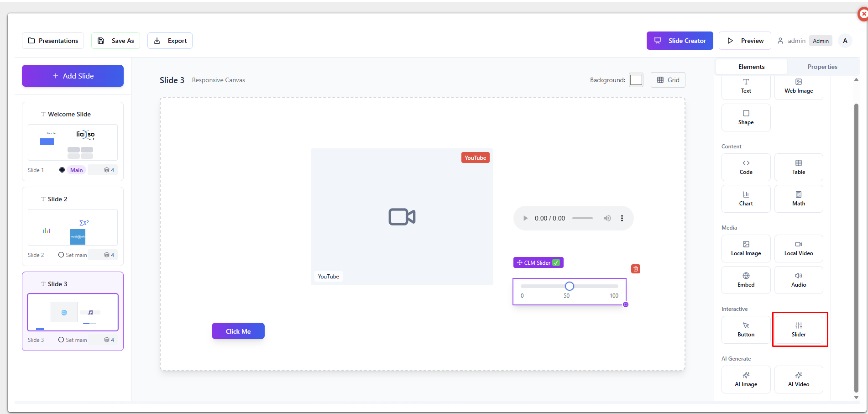Open the slide Preview
Viewport: 868px width, 414px height.
point(744,41)
